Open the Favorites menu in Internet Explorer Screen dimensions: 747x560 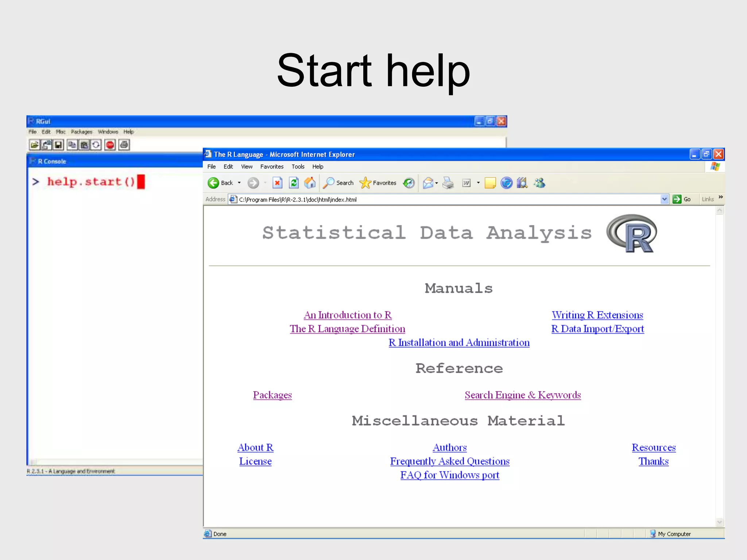tap(272, 167)
